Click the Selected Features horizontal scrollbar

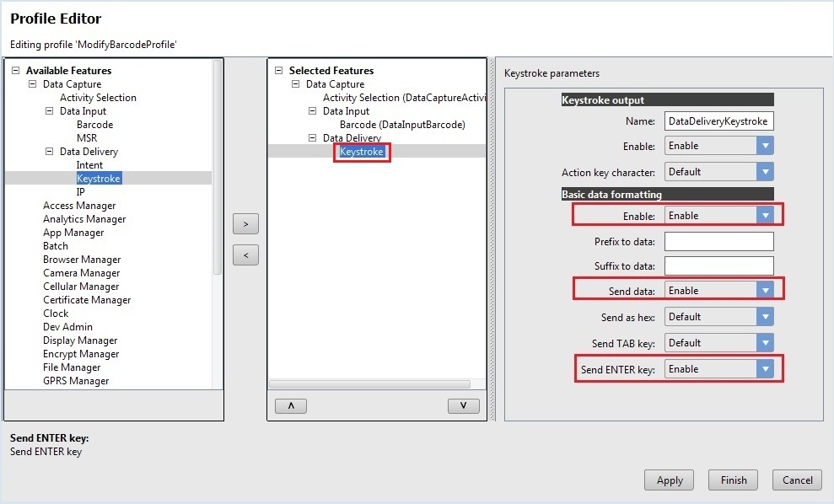[x=369, y=383]
